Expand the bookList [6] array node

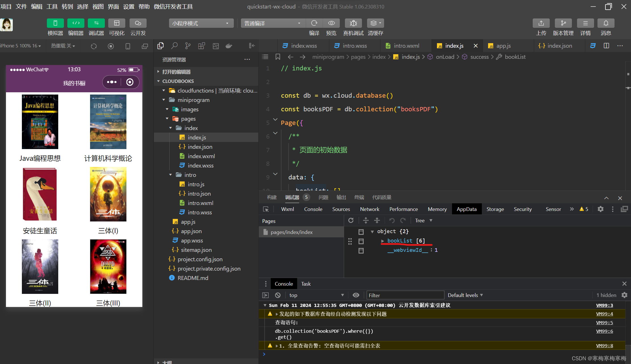383,241
